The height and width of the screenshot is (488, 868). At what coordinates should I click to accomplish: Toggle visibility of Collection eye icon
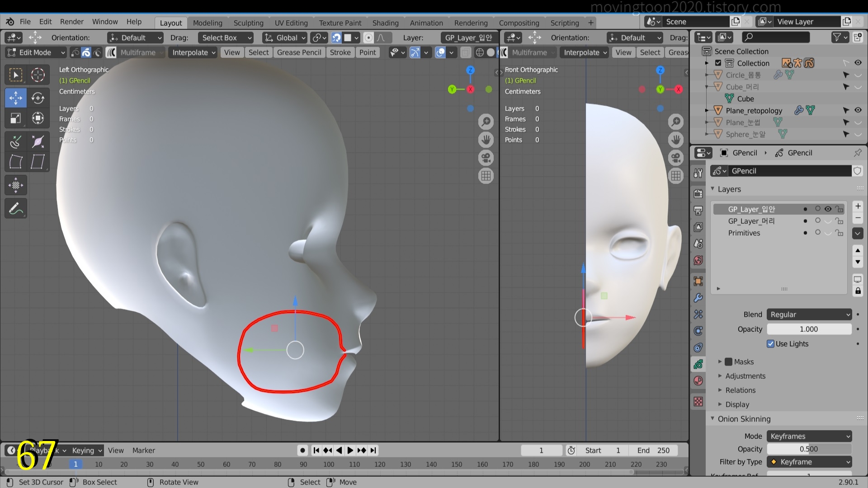[x=858, y=63]
